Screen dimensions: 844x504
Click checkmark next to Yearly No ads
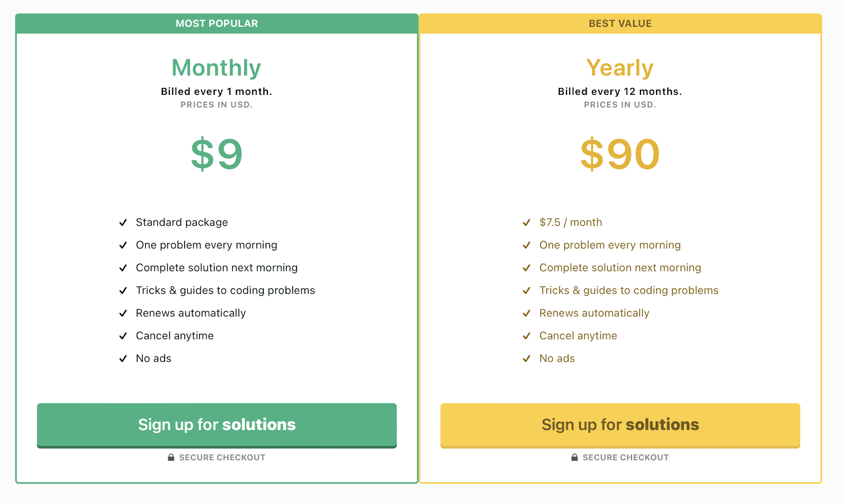click(526, 358)
